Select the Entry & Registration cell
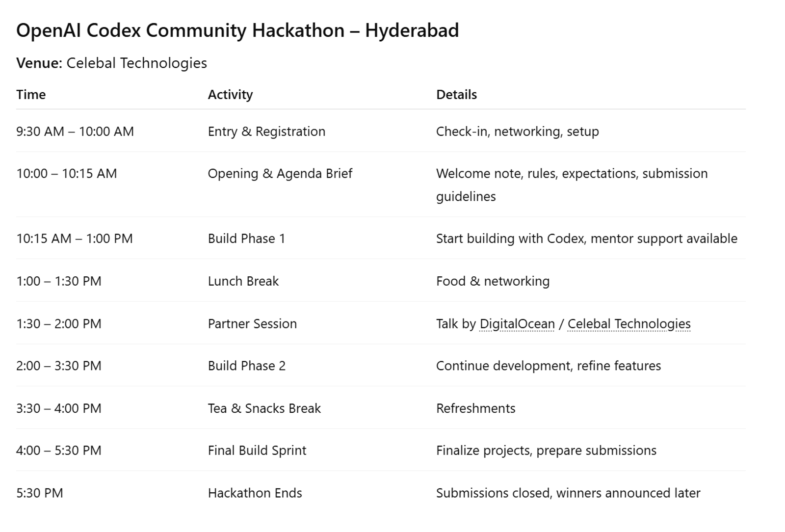The height and width of the screenshot is (532, 785). 266,132
